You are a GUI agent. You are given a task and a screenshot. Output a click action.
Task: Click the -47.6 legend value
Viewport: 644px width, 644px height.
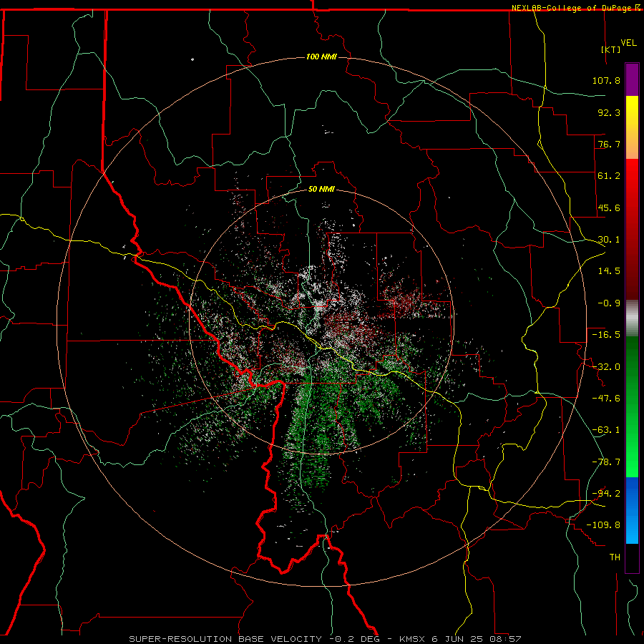[606, 399]
